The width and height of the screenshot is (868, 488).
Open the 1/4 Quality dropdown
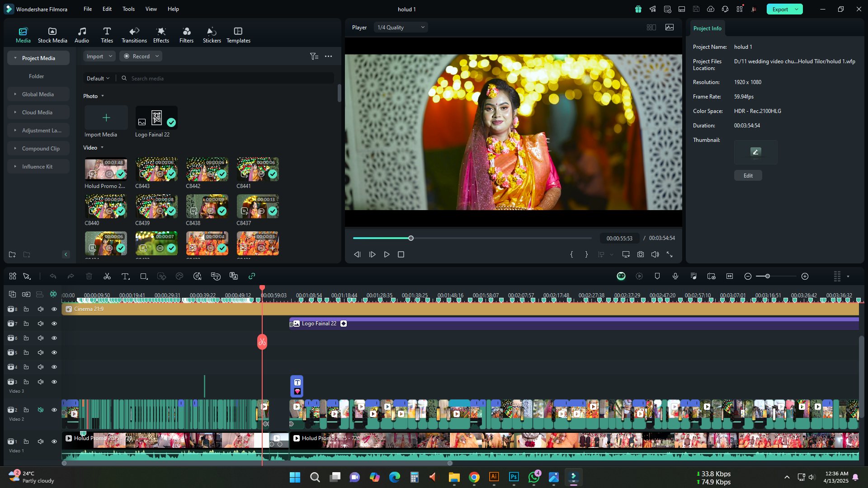(401, 28)
